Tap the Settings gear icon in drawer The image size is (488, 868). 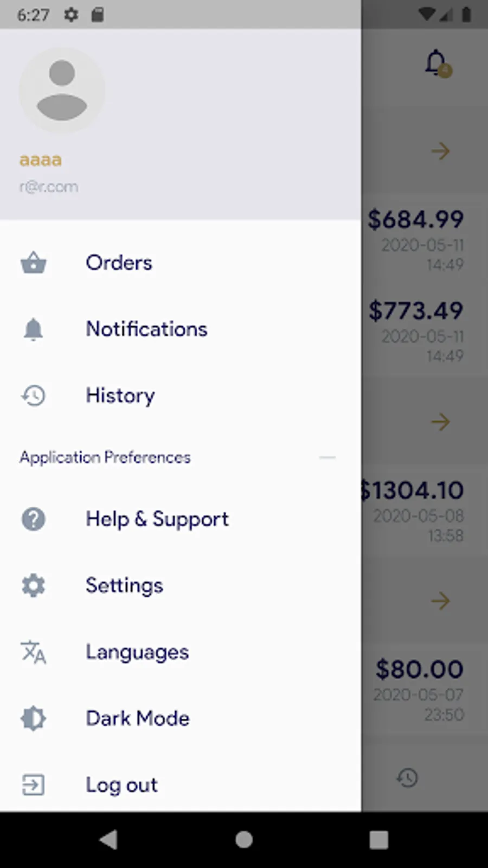click(x=33, y=585)
